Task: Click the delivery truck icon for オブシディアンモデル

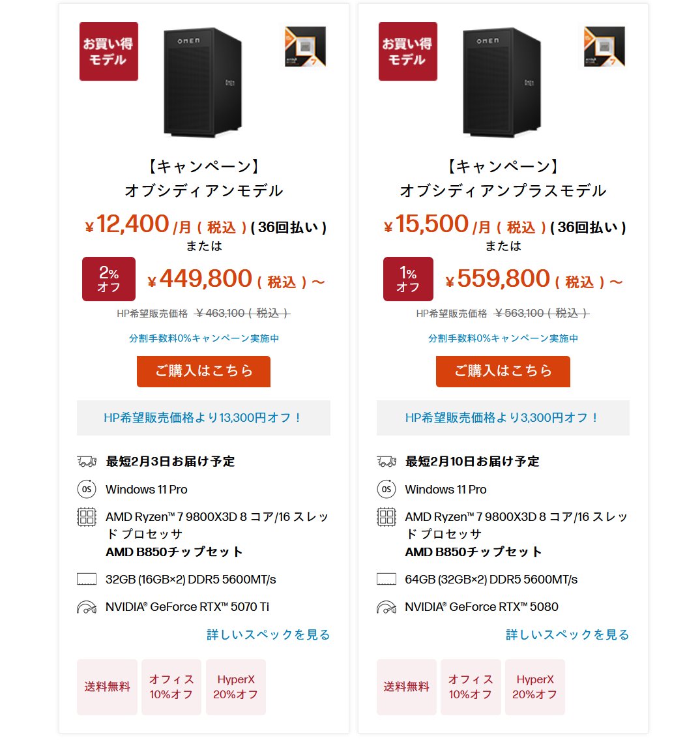Action: click(85, 461)
